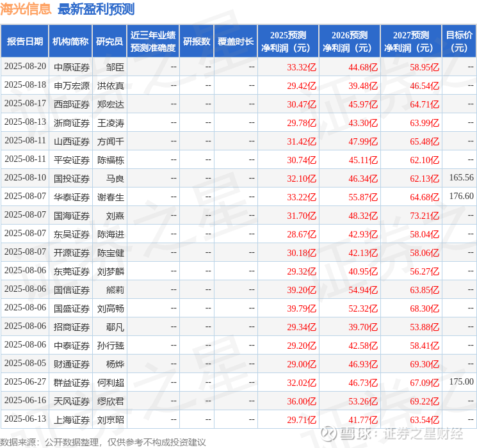Click analyst name 王凌涛

pos(111,123)
